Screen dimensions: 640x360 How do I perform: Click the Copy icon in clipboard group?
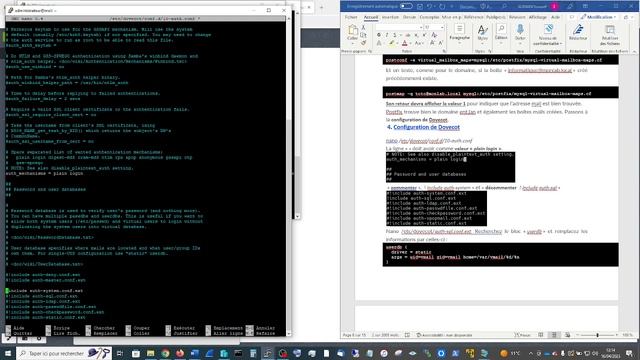pos(363,35)
